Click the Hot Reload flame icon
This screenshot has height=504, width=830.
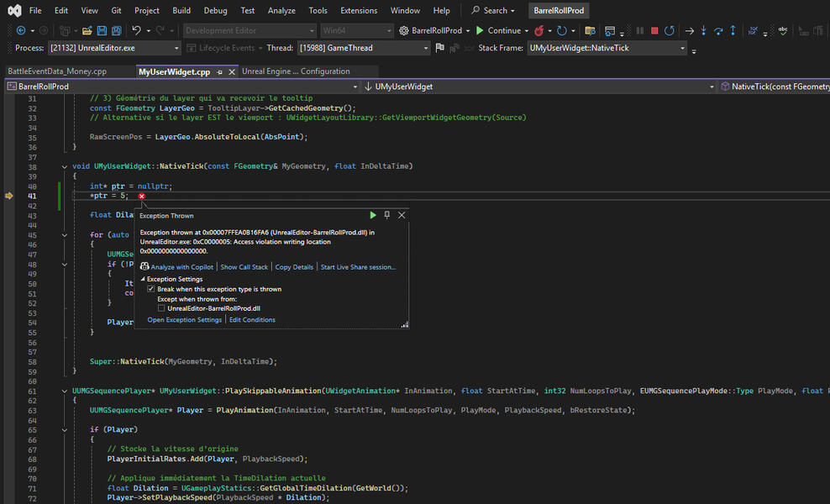(540, 30)
